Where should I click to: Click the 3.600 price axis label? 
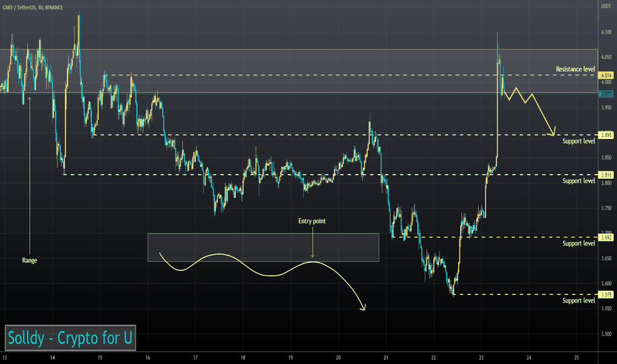tap(606, 283)
